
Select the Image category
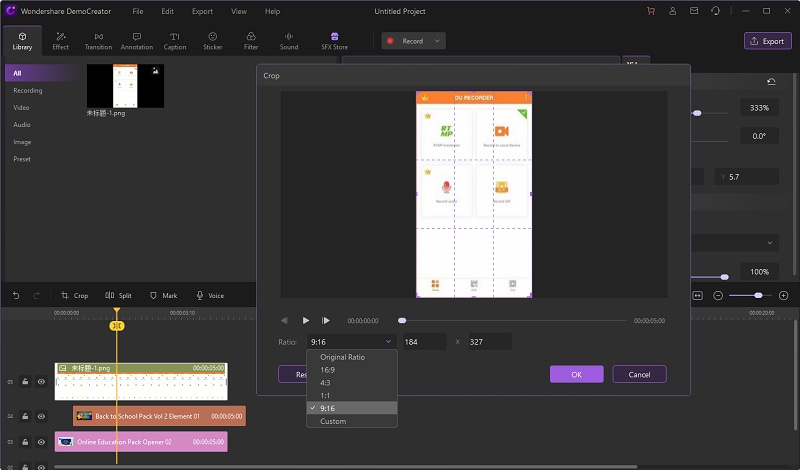point(22,142)
